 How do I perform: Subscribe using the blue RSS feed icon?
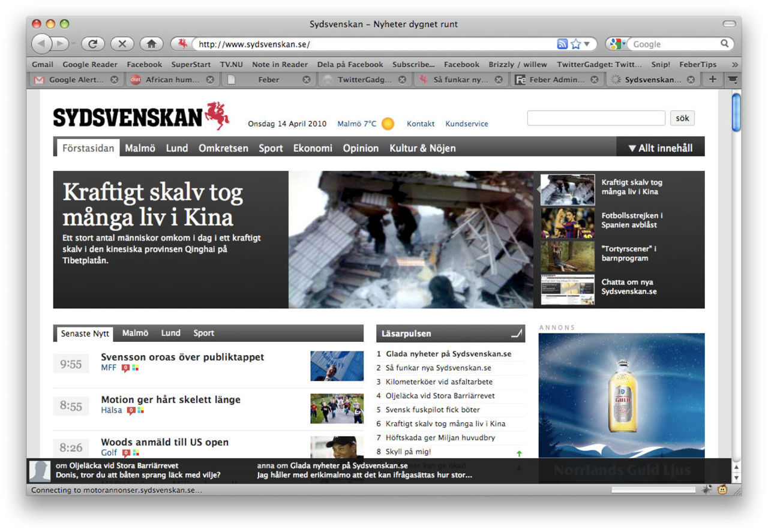click(x=562, y=44)
